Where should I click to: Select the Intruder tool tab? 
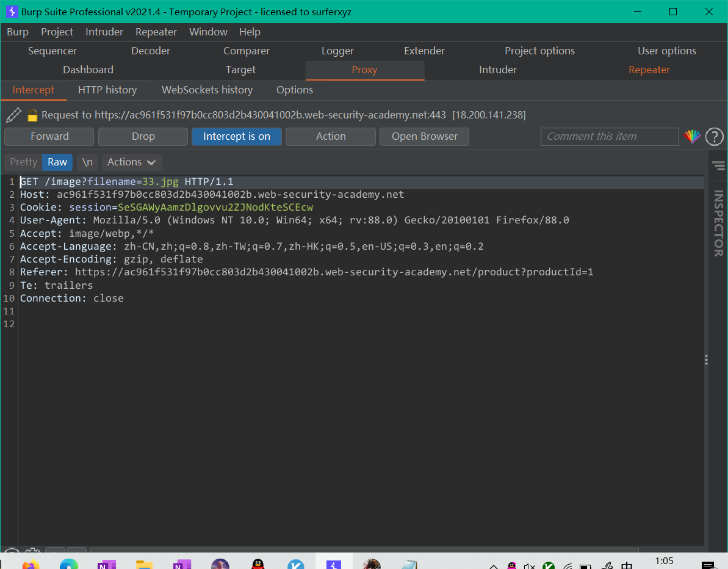[498, 70]
